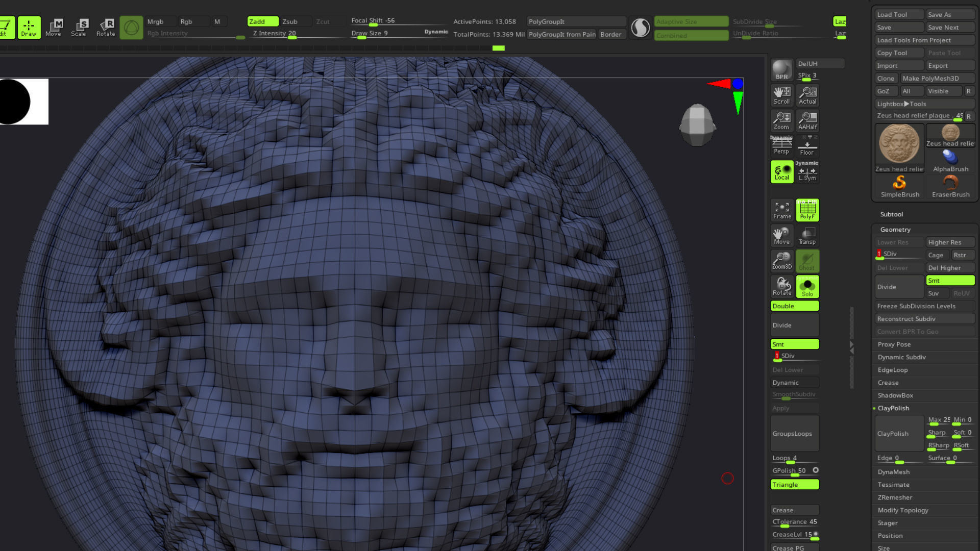Disable the Solo mode toggle
This screenshot has height=551, width=980.
pyautogui.click(x=807, y=287)
